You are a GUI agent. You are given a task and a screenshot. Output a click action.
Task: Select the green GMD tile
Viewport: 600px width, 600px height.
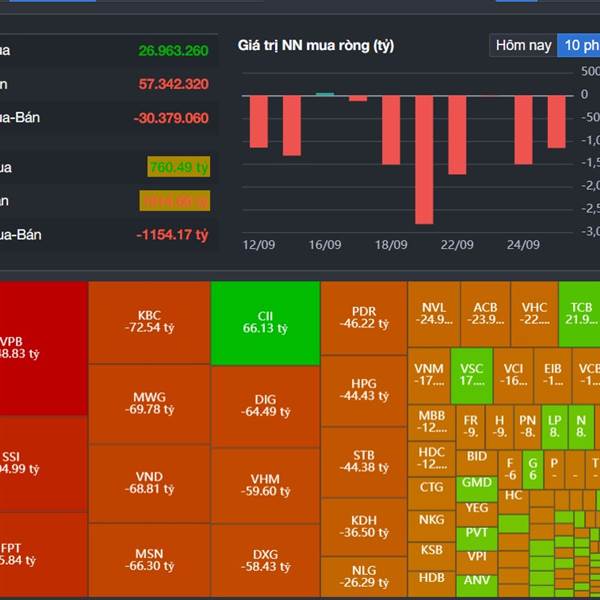tap(477, 489)
